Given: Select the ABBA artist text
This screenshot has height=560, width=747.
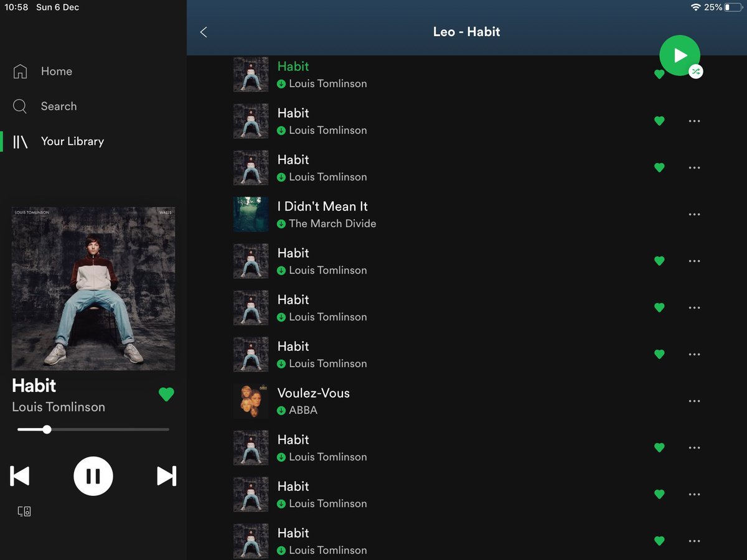Looking at the screenshot, I should (x=303, y=411).
